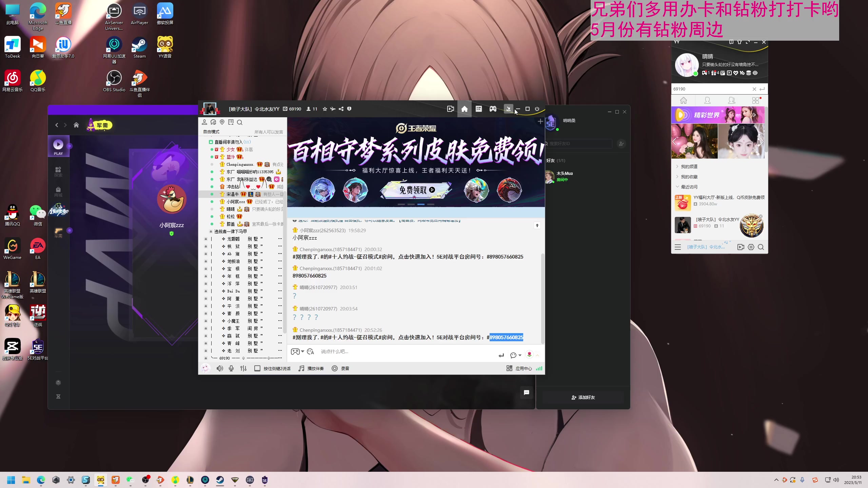Click the settings hexagon icon in YY bottom bar
This screenshot has width=868, height=488.
point(751,247)
